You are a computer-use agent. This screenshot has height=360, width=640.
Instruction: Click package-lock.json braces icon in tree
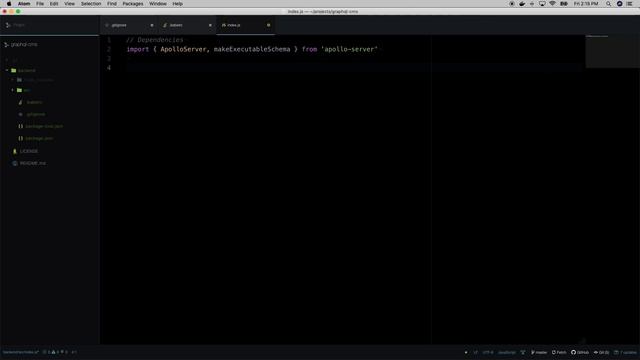click(20, 127)
